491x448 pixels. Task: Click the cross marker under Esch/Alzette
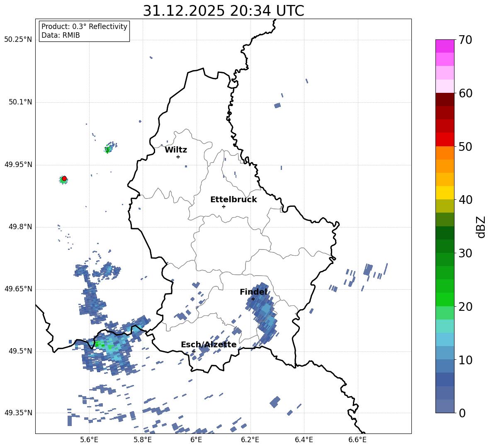point(194,351)
